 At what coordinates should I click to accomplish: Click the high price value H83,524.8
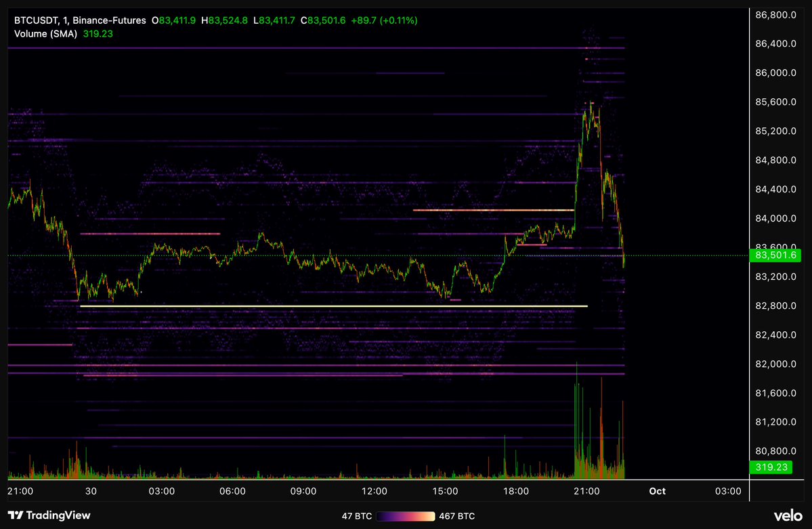pos(224,20)
